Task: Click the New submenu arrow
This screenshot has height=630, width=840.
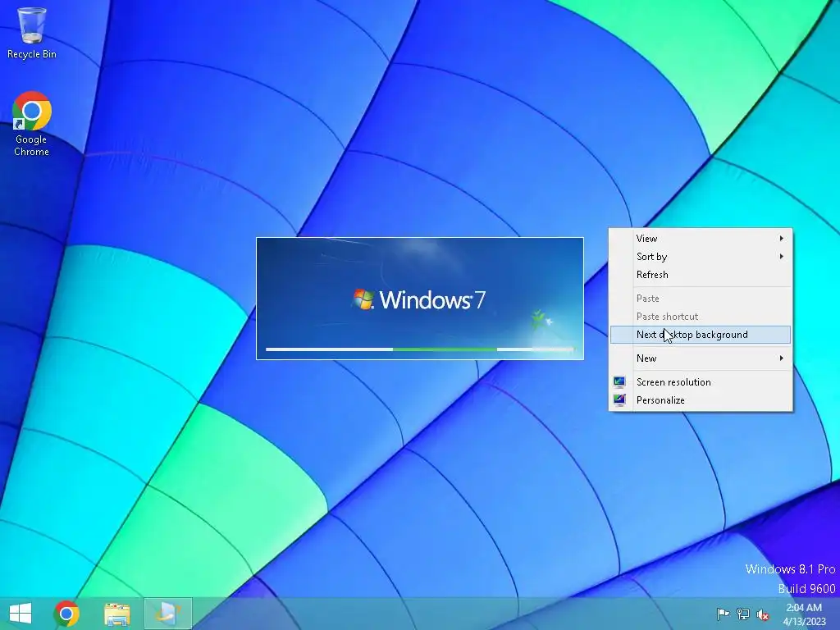Action: [782, 358]
